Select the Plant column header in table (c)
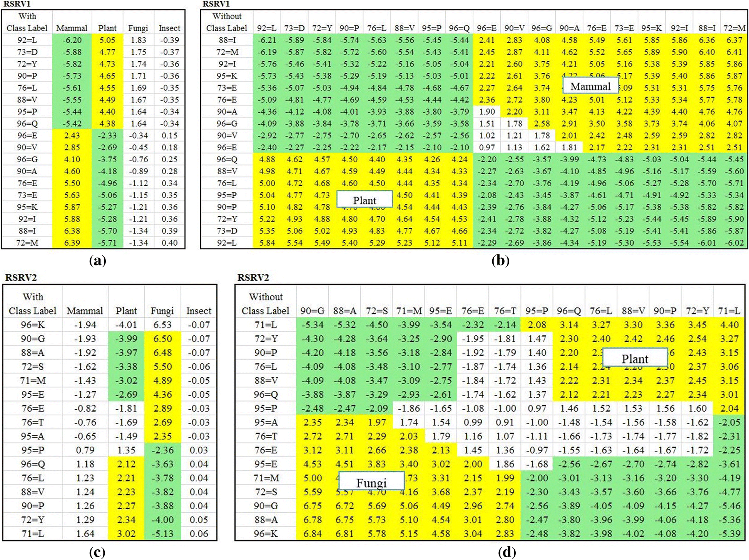The image size is (749, 560). (126, 310)
